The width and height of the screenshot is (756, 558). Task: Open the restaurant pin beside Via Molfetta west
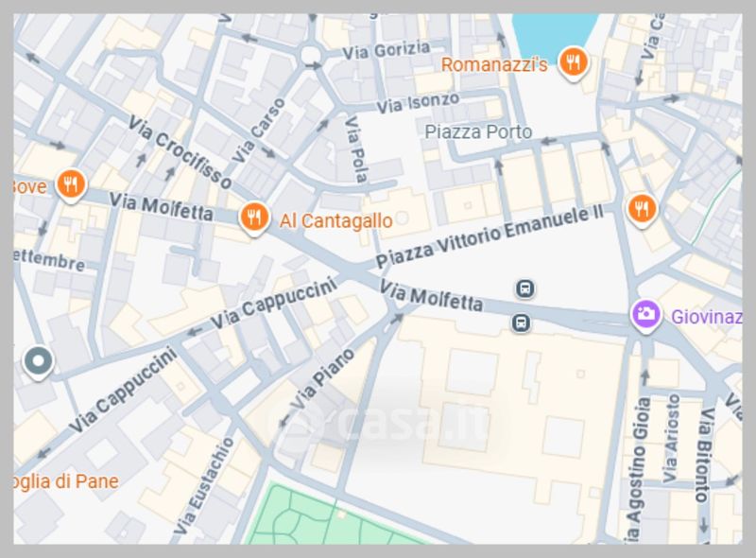tap(71, 185)
